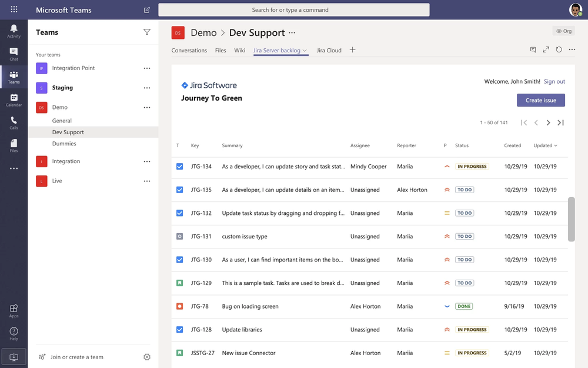Sign out of Jira as John Smith
The width and height of the screenshot is (588, 368).
pos(554,81)
